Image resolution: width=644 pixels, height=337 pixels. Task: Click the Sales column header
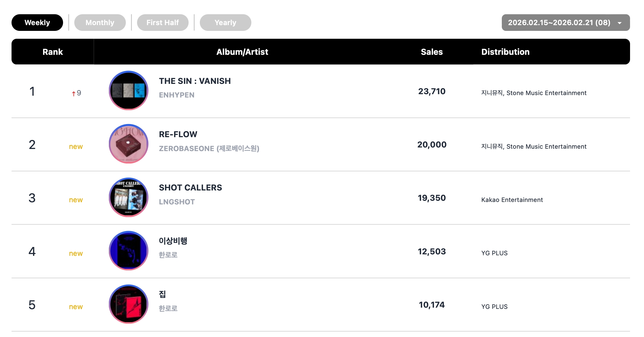431,52
